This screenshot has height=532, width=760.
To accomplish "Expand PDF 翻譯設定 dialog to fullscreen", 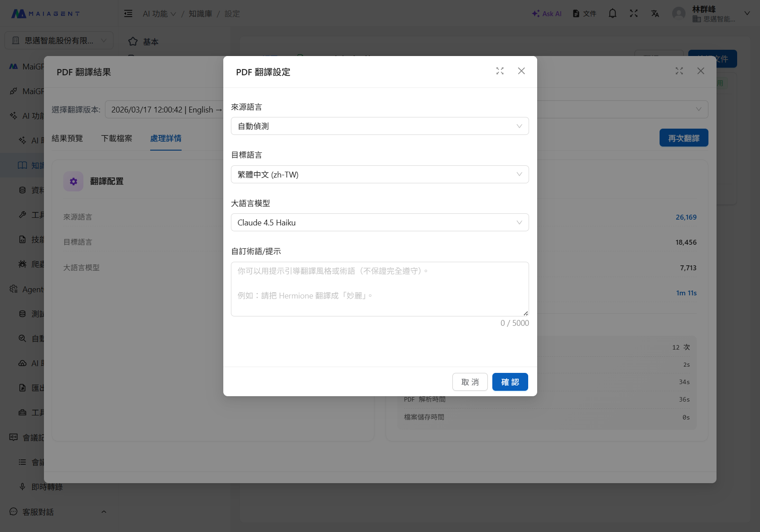I will pos(500,71).
